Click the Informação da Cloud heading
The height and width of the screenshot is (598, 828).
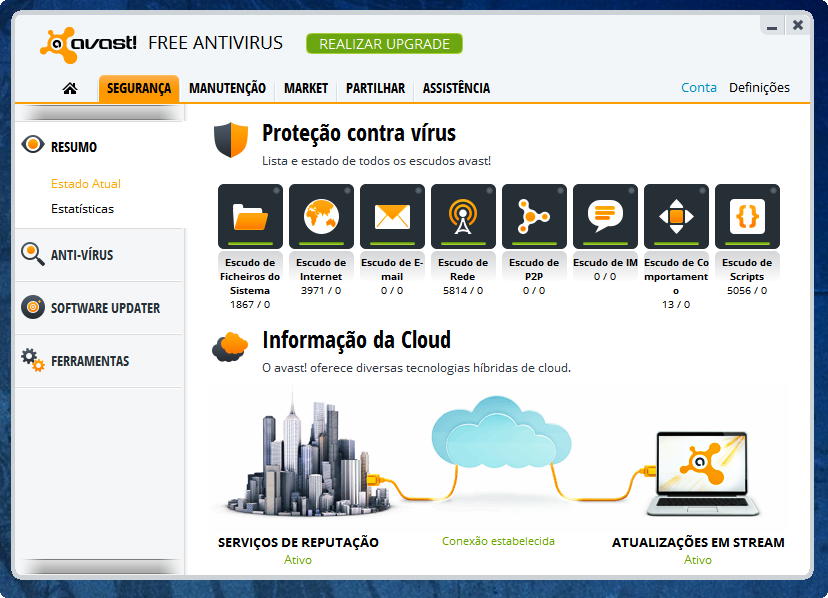click(356, 340)
